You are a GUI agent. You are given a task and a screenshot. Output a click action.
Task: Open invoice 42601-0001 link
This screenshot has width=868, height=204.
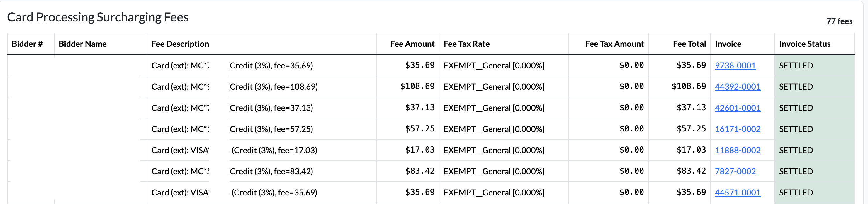tap(737, 108)
